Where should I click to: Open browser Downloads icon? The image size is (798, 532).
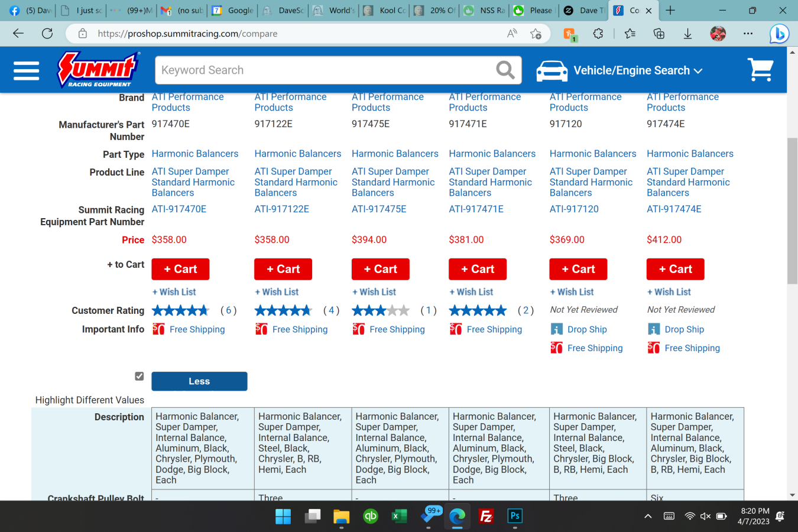687,34
